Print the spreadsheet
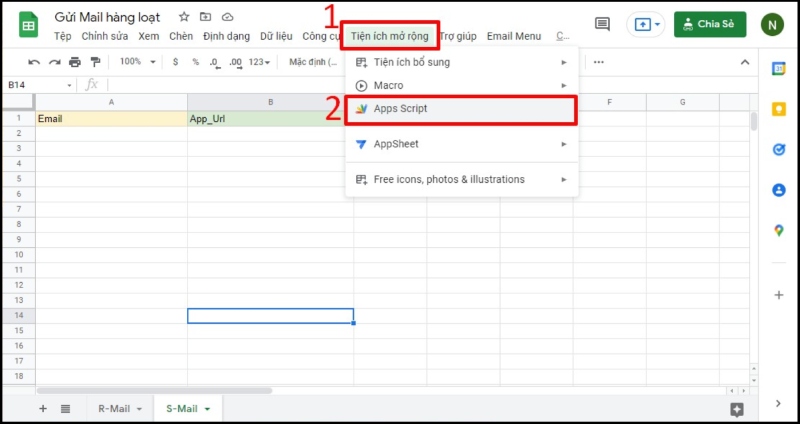The width and height of the screenshot is (800, 424). click(x=75, y=62)
